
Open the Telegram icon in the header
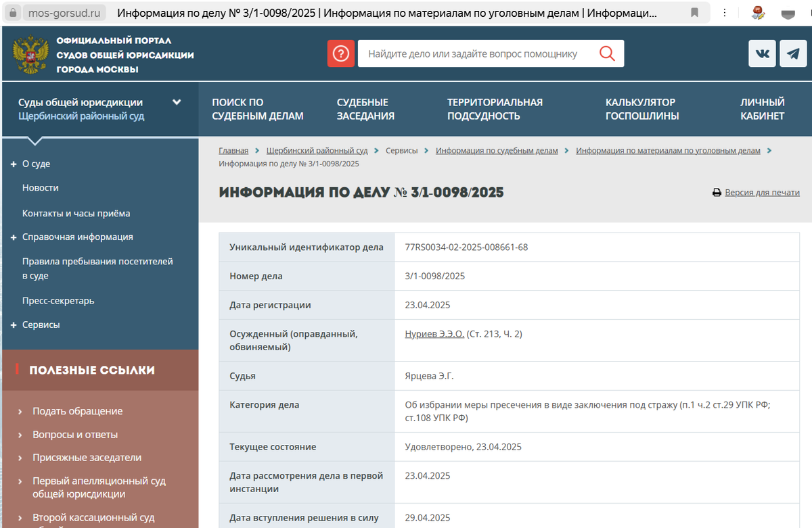[793, 53]
